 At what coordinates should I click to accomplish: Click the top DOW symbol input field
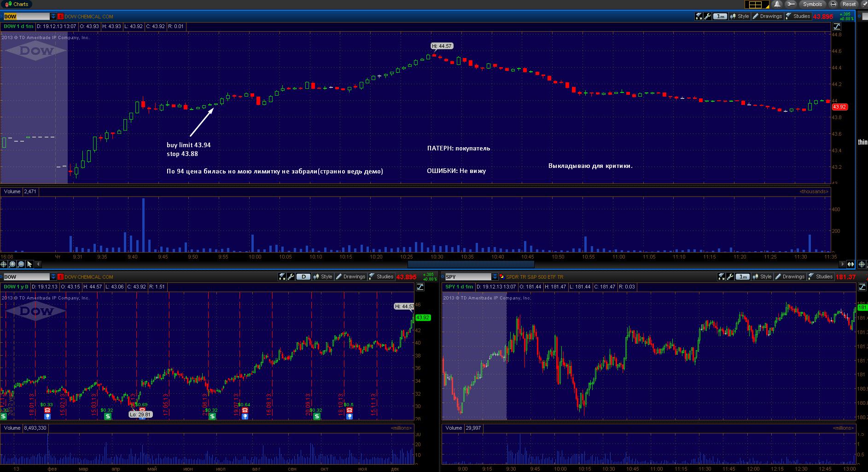[x=27, y=17]
